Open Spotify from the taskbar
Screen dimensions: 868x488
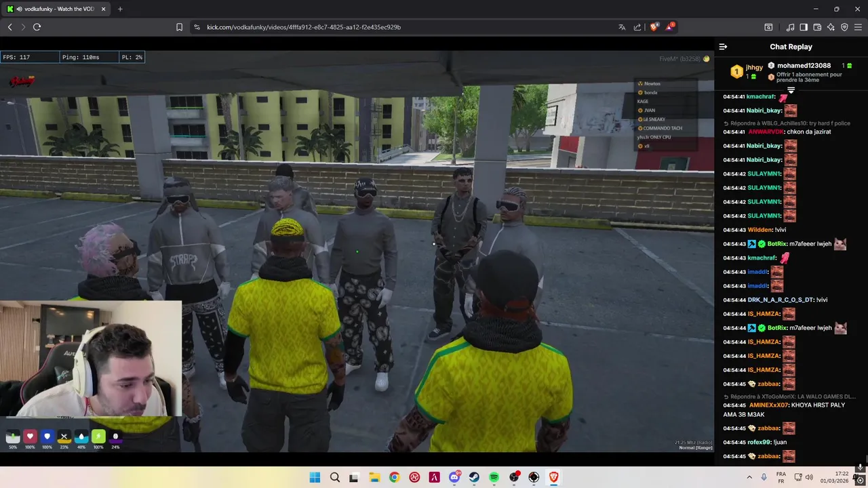494,477
